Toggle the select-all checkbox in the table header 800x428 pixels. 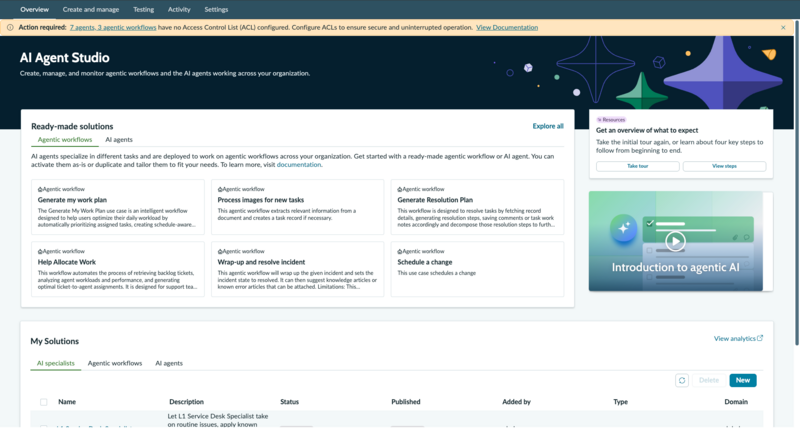44,402
